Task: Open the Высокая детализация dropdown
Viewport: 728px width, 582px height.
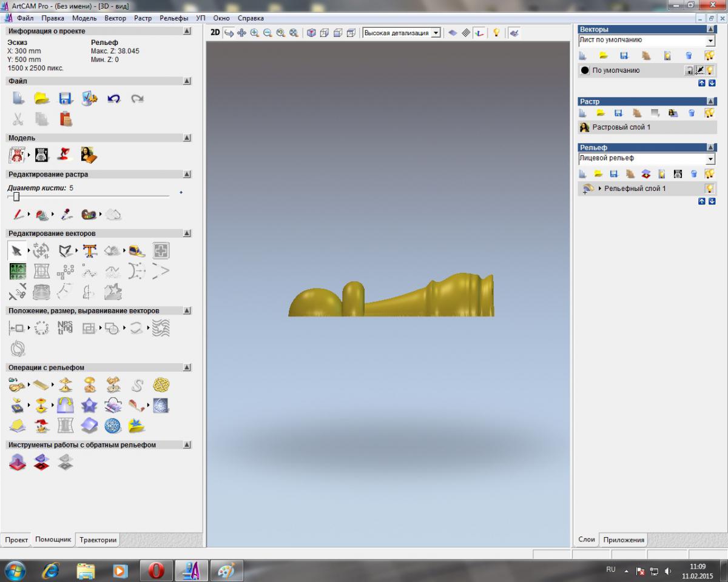Action: pos(436,33)
